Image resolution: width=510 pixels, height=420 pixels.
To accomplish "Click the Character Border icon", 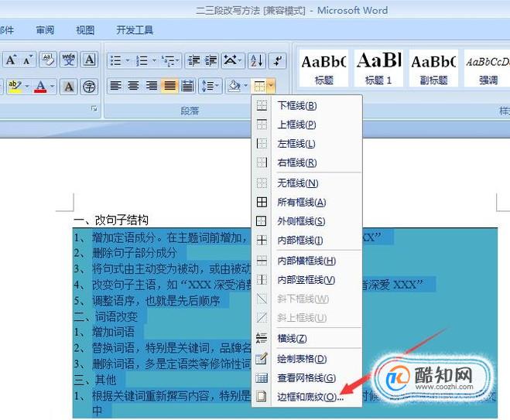I will pyautogui.click(x=90, y=60).
